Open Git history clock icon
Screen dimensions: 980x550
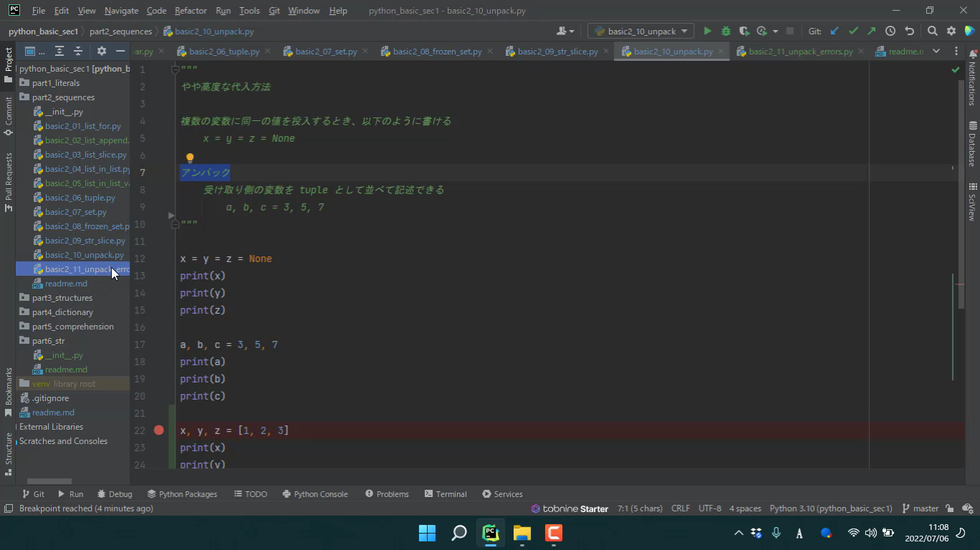(890, 31)
